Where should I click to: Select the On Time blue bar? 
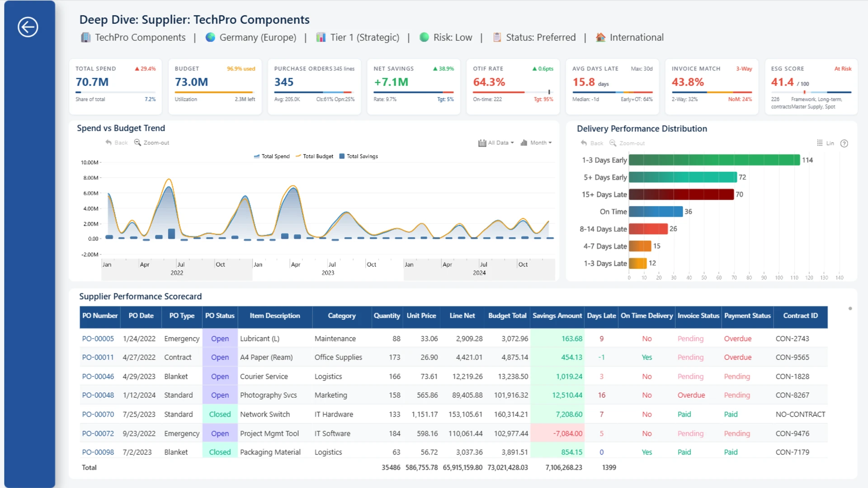coord(656,211)
